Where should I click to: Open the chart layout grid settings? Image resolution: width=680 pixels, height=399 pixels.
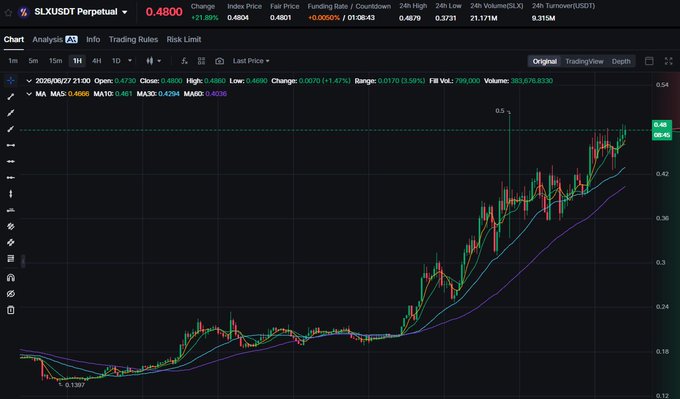coord(201,61)
